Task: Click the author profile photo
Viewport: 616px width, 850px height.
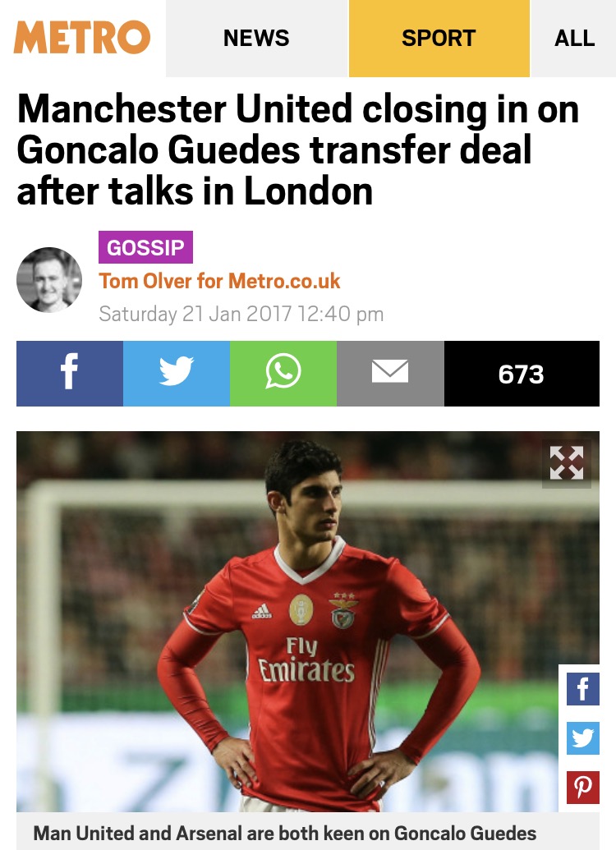Action: click(x=49, y=280)
